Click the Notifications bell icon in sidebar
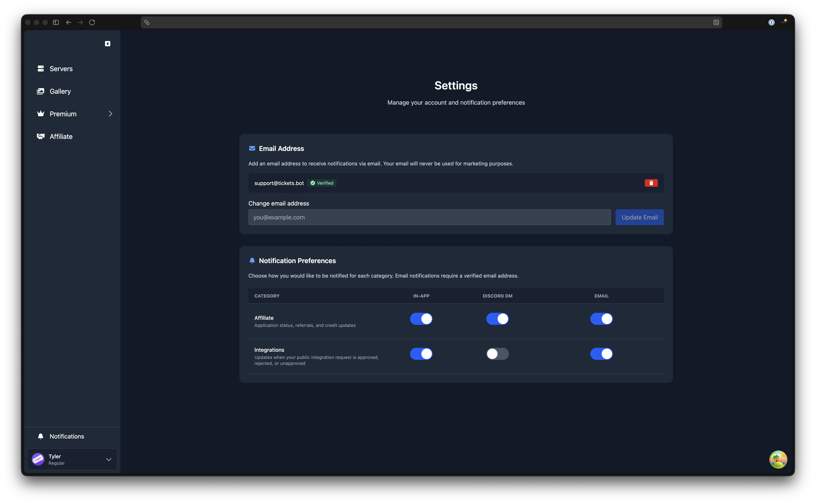The height and width of the screenshot is (504, 816). 41,436
